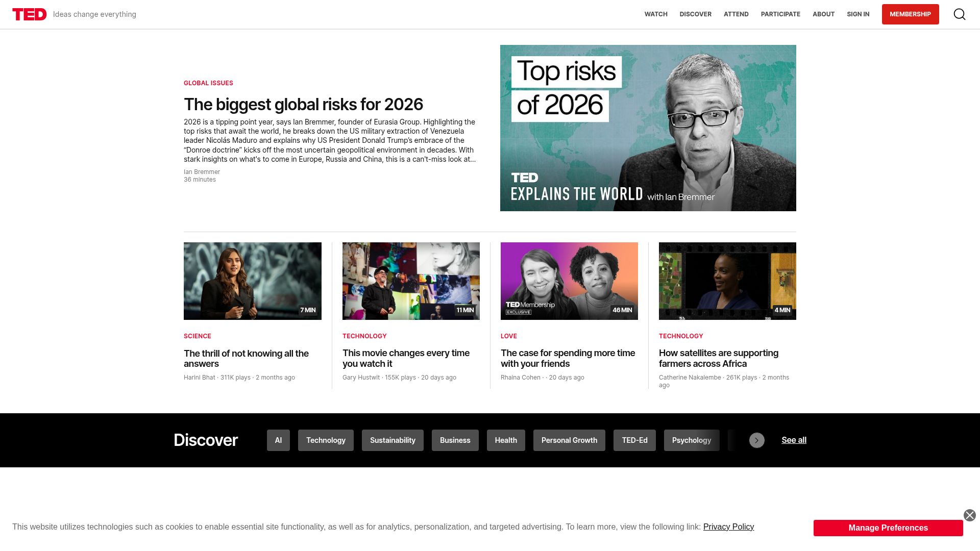The height and width of the screenshot is (551, 980).
Task: Open the ATTEND menu
Action: [736, 14]
